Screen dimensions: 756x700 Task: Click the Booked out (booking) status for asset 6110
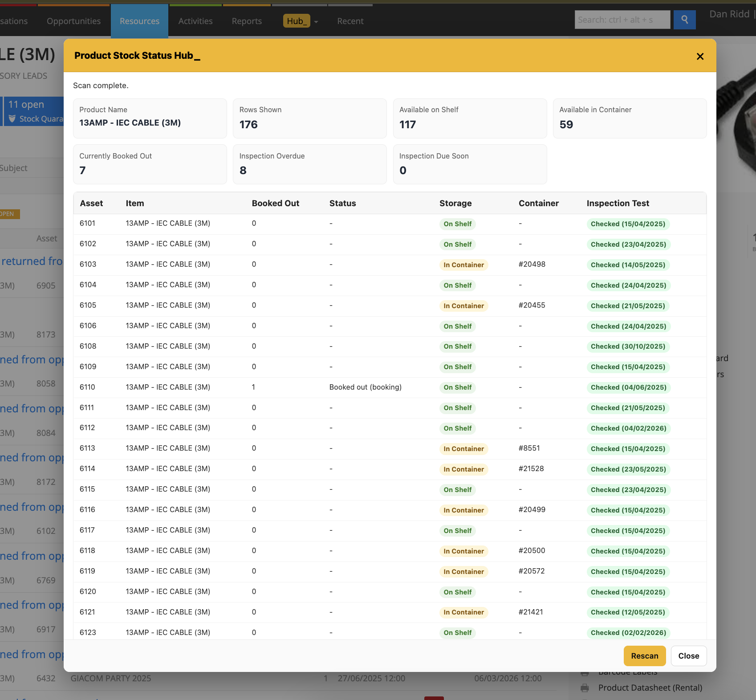tap(365, 387)
